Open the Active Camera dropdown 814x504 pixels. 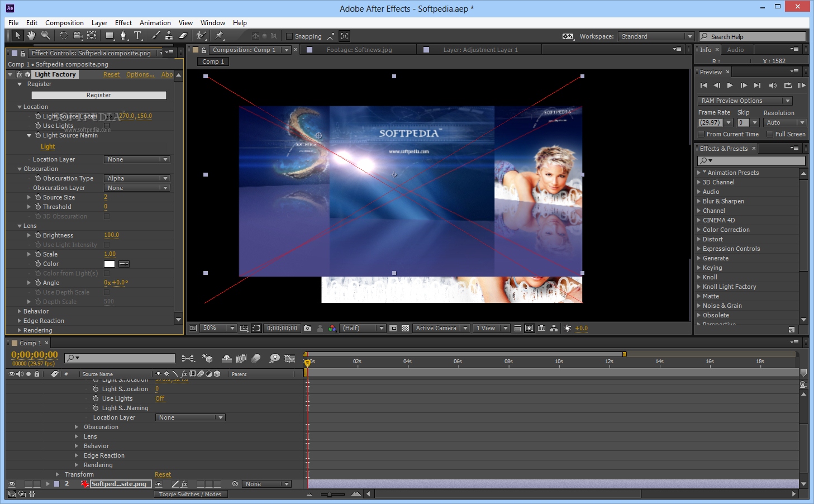(x=441, y=329)
